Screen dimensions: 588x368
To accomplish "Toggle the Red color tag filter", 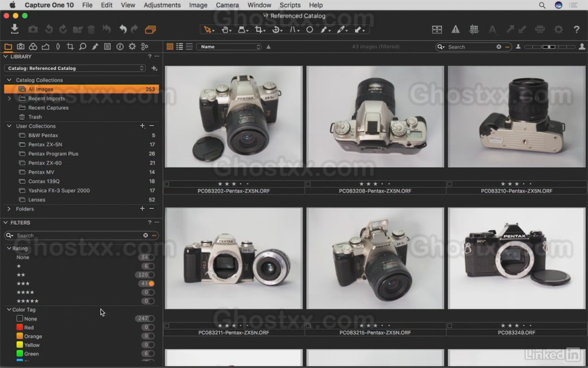I will (x=151, y=327).
